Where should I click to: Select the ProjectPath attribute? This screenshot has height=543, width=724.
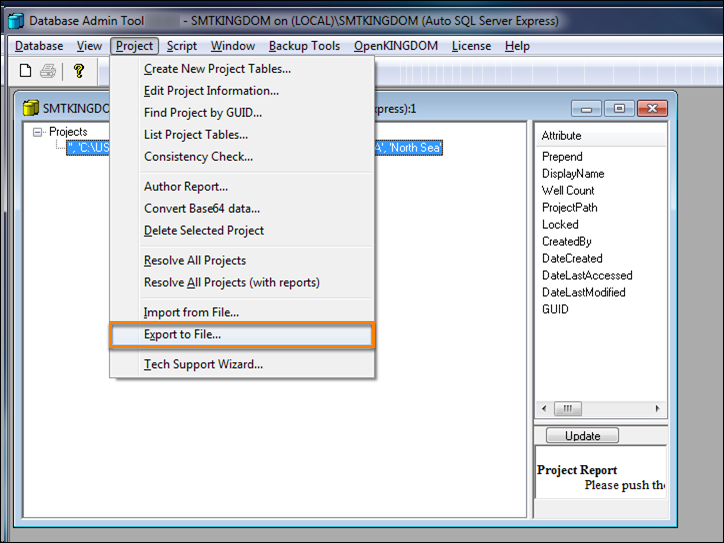click(569, 208)
